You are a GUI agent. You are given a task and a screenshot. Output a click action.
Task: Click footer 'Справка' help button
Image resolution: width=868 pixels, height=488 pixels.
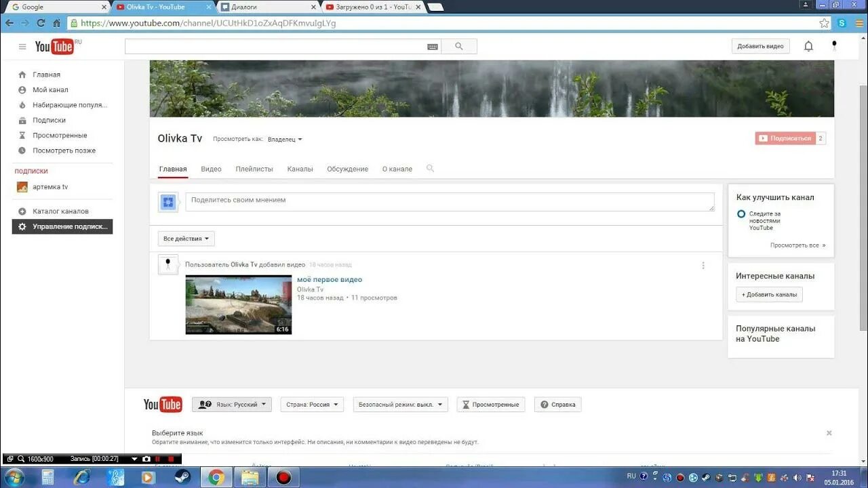click(x=557, y=405)
